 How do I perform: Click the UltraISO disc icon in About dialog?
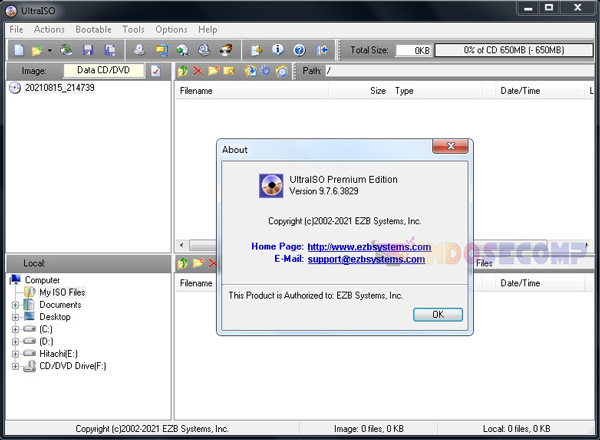(x=271, y=186)
